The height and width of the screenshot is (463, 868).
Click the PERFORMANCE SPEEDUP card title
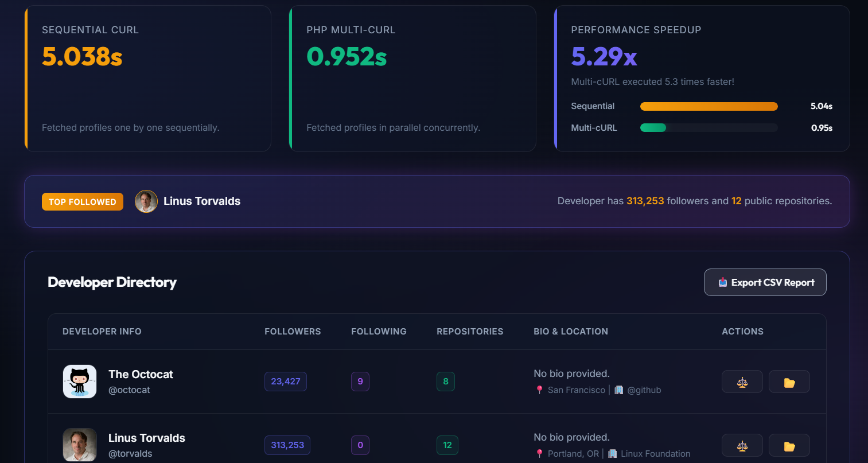[x=636, y=30]
